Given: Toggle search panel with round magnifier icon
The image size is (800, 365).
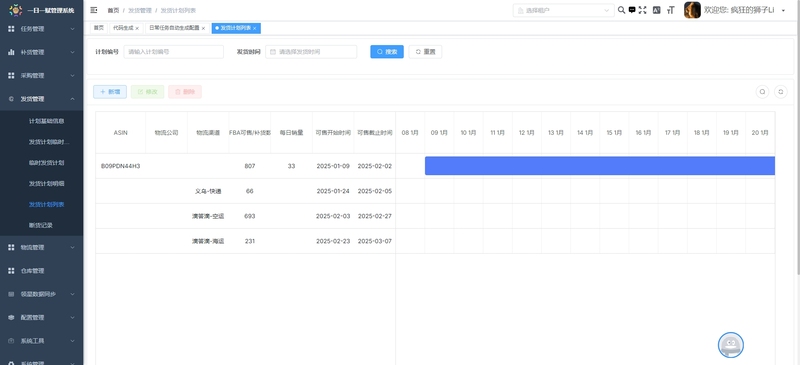Looking at the screenshot, I should click(x=762, y=92).
